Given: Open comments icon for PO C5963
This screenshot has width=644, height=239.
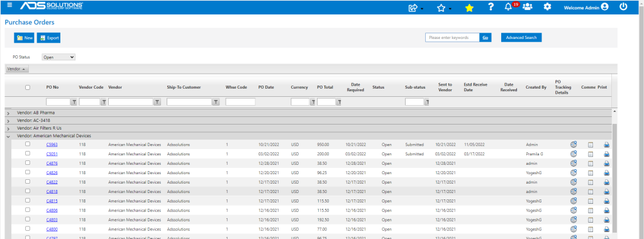Looking at the screenshot, I should pyautogui.click(x=591, y=145).
